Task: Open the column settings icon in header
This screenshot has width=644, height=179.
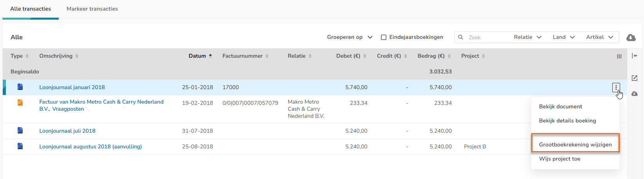Action: pos(619,56)
